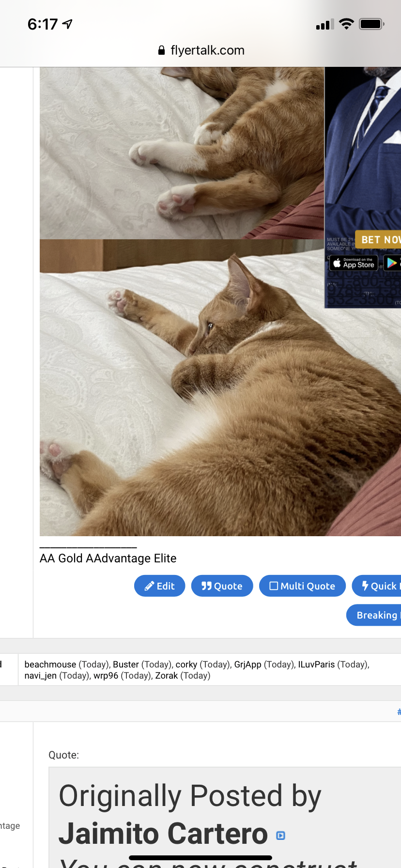
Task: Click the Breaking button
Action: pyautogui.click(x=374, y=615)
